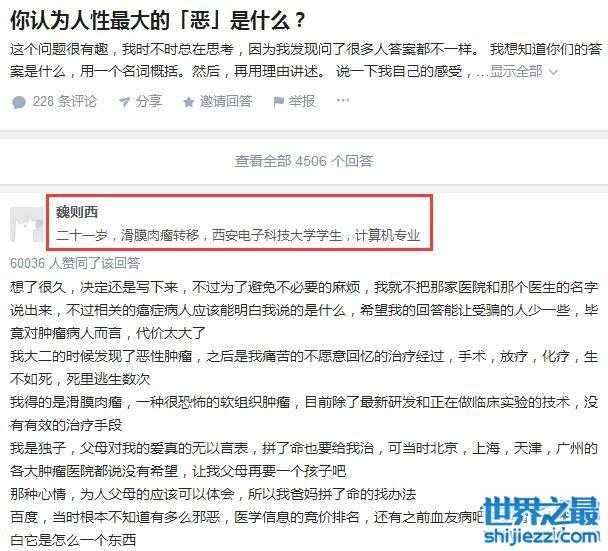Open 魏则西 user profile name
Viewport: 608px width, 551px height.
click(x=77, y=212)
